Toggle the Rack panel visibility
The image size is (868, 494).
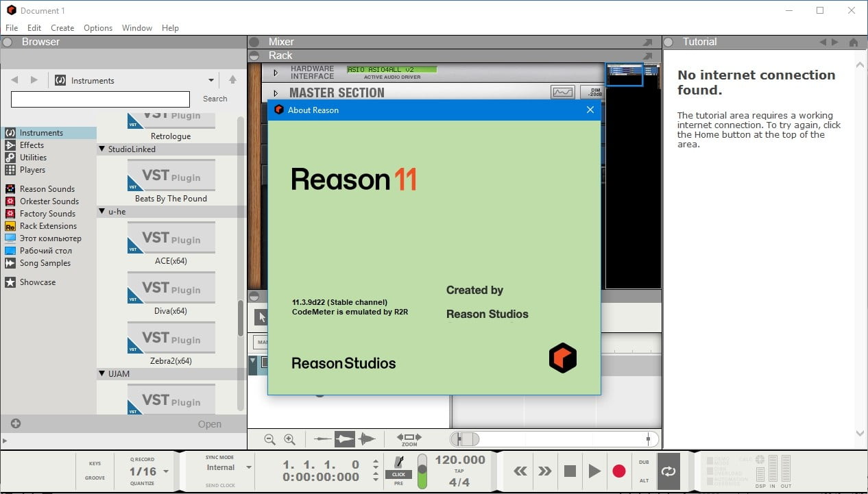point(254,55)
